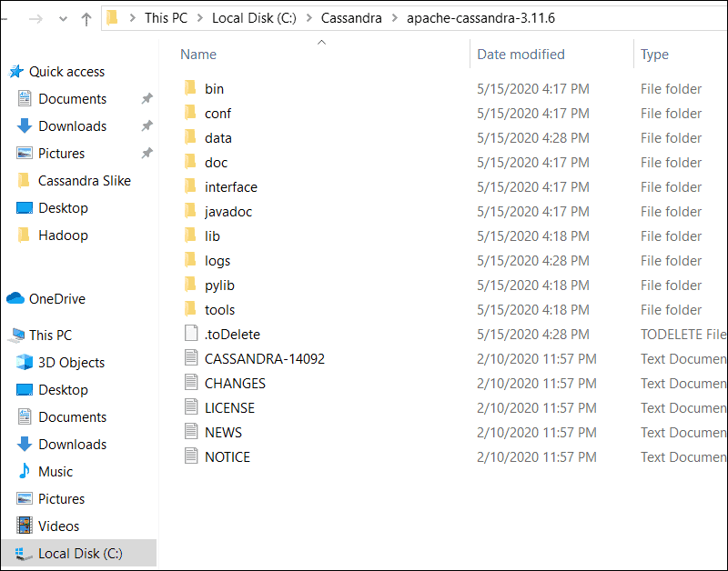Open pinned Documents under Quick access
Screen dimensions: 728x571
[x=73, y=99]
